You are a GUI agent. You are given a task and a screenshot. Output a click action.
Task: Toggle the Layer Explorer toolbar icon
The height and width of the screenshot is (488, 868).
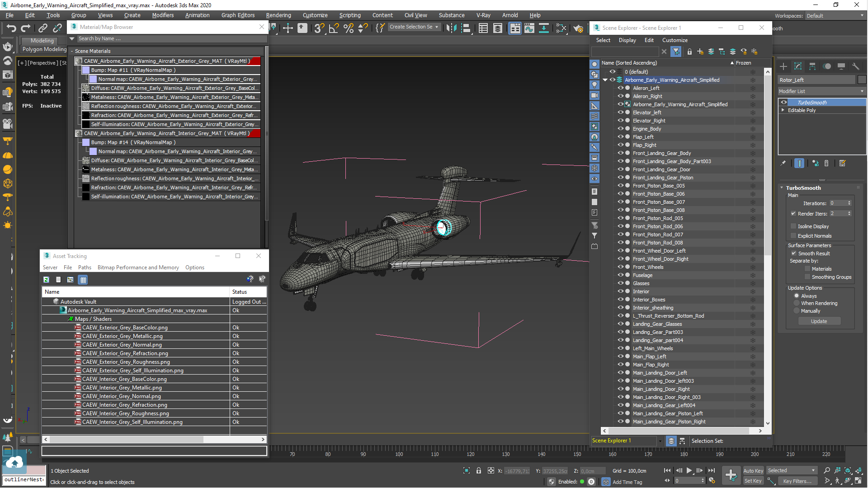pos(497,28)
